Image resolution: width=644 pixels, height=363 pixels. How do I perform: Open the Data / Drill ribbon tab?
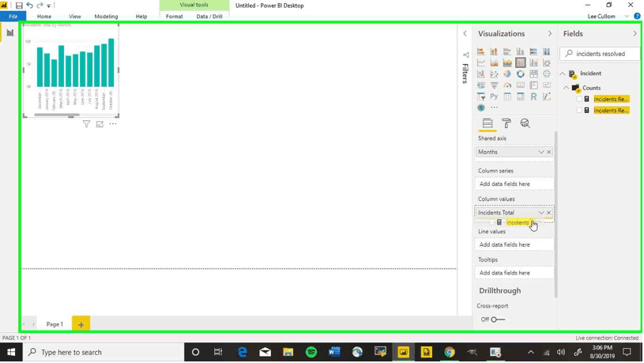[209, 17]
